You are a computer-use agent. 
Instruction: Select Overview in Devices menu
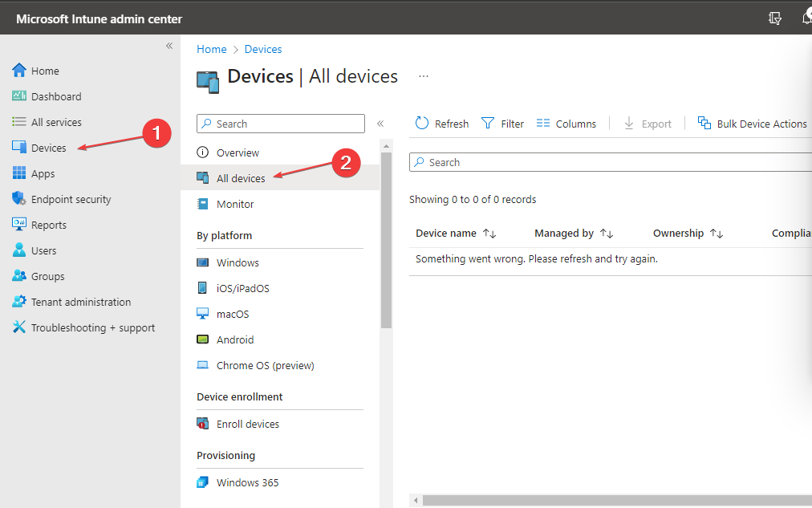[x=238, y=152]
